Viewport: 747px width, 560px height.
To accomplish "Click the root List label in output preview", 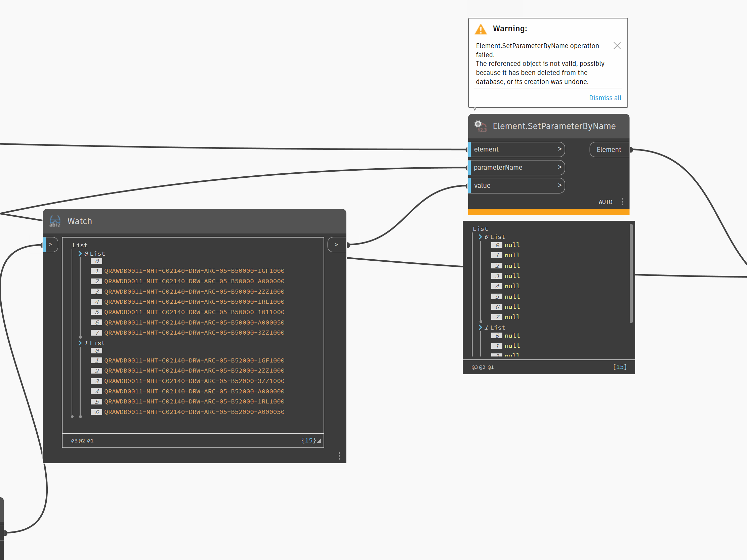I will [480, 229].
